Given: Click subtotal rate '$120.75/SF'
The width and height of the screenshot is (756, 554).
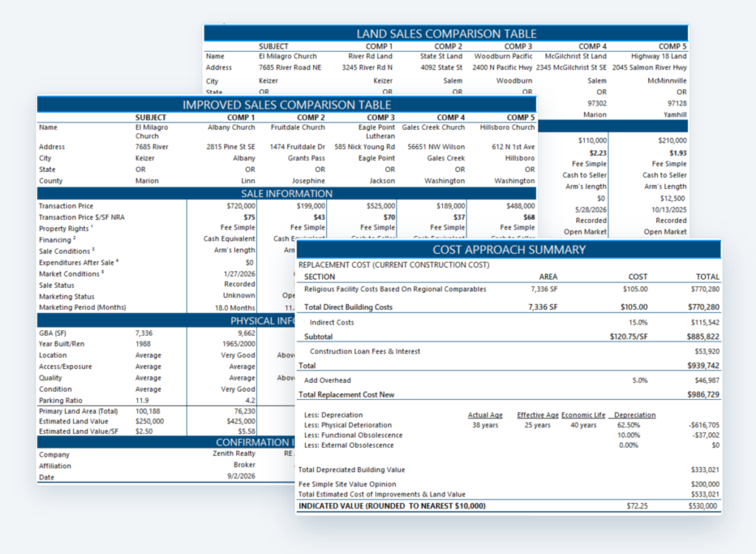Looking at the screenshot, I should tap(629, 336).
